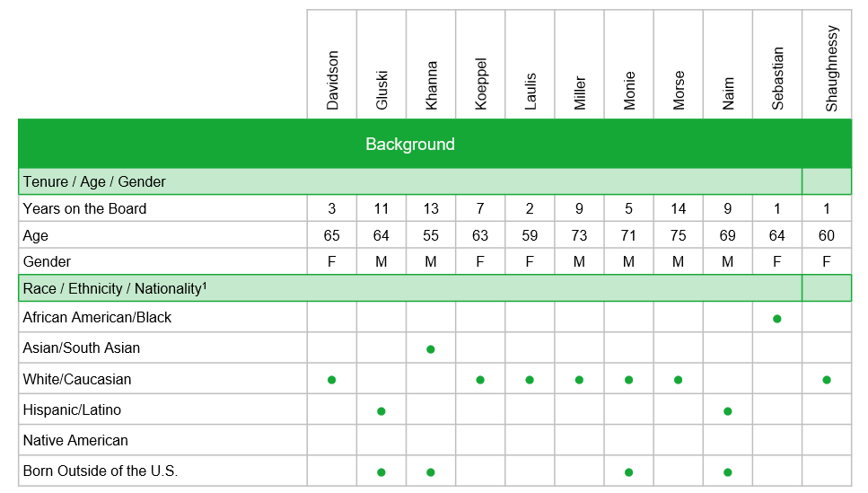Select the Native American row label
868x493 pixels.
tap(75, 441)
